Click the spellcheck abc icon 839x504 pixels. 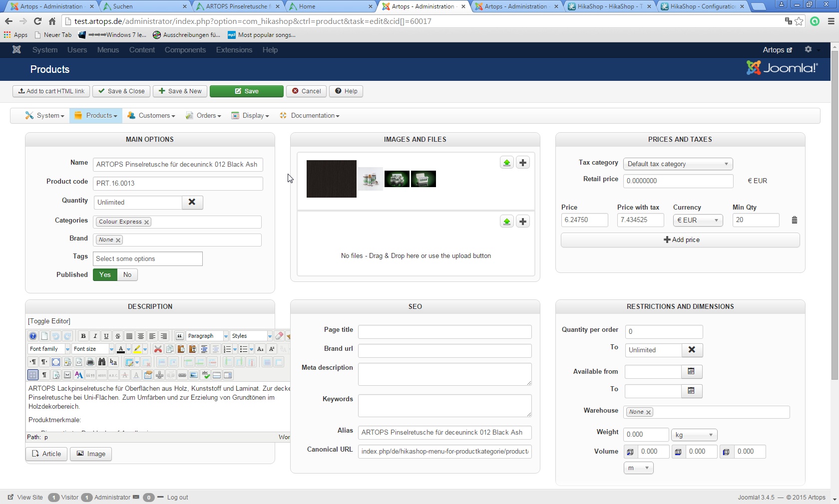click(205, 375)
